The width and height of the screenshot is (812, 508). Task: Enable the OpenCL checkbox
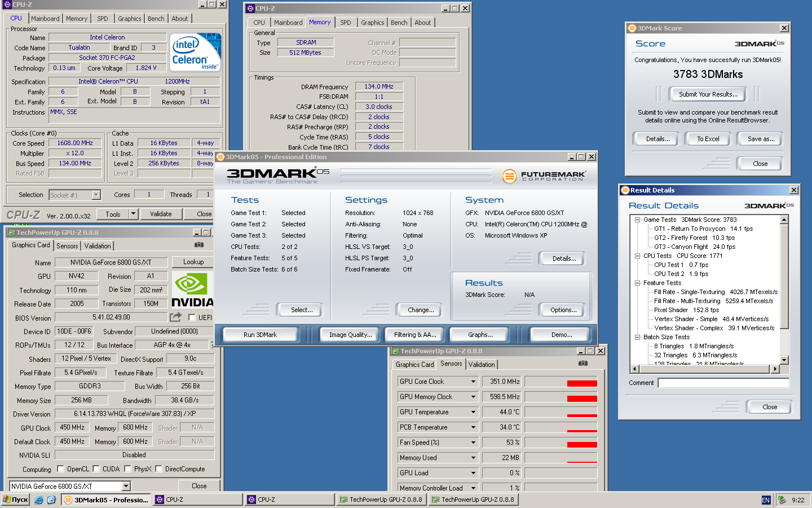point(61,469)
